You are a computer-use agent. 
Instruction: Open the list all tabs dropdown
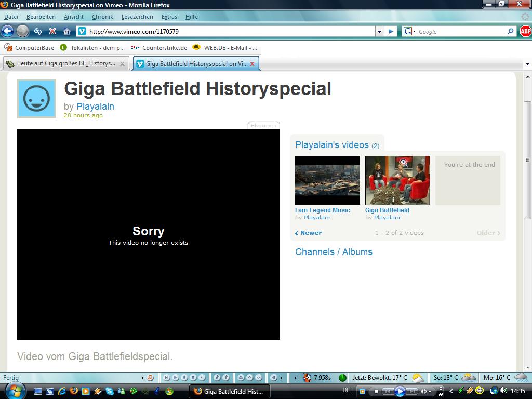click(x=527, y=64)
